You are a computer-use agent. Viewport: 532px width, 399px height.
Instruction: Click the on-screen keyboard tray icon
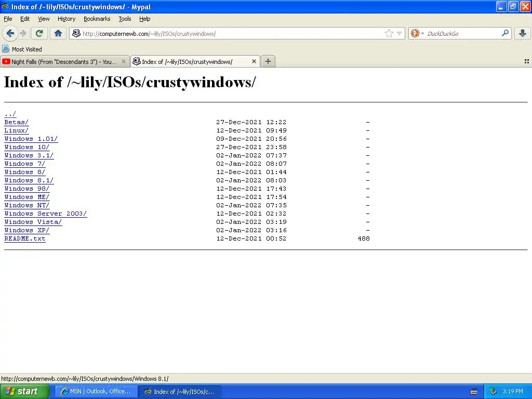coord(474,392)
